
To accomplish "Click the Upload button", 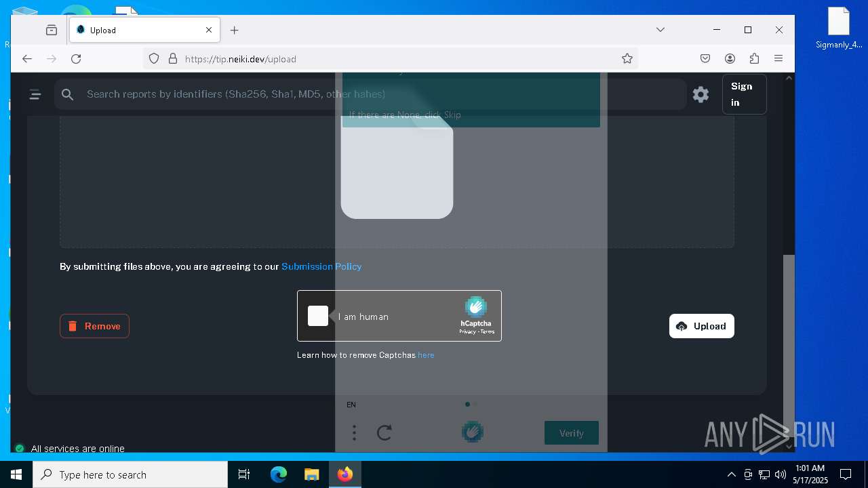I will click(701, 326).
